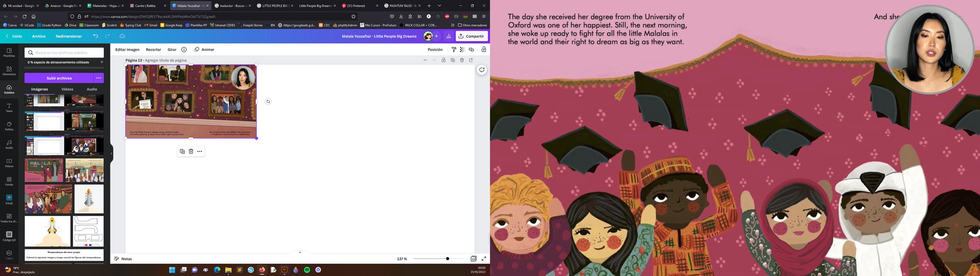Open the Videos sidebar panel icon

(x=9, y=163)
